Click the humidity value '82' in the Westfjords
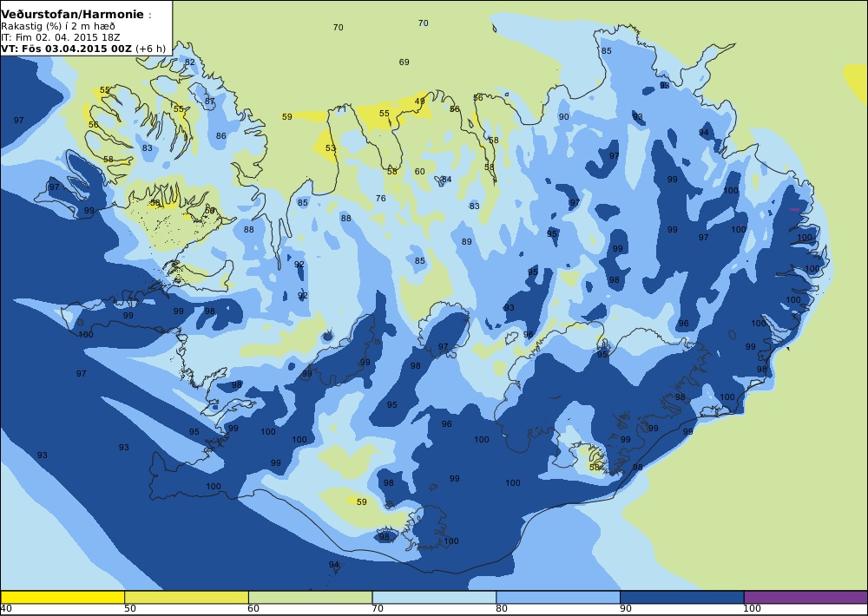868x616 pixels. pyautogui.click(x=190, y=62)
